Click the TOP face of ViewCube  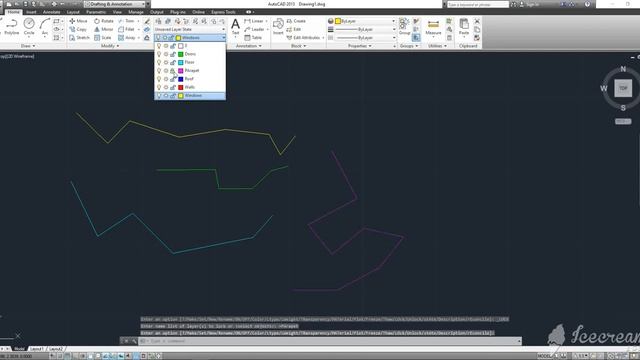(x=623, y=88)
